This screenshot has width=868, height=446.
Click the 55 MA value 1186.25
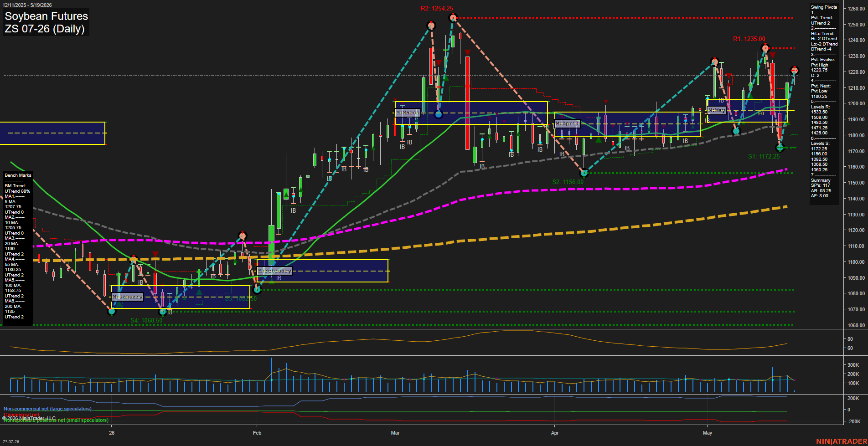coord(13,270)
